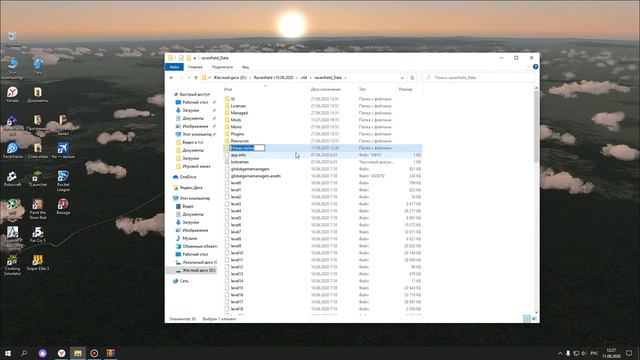Switch to File Explorer in the taskbar

[78, 353]
